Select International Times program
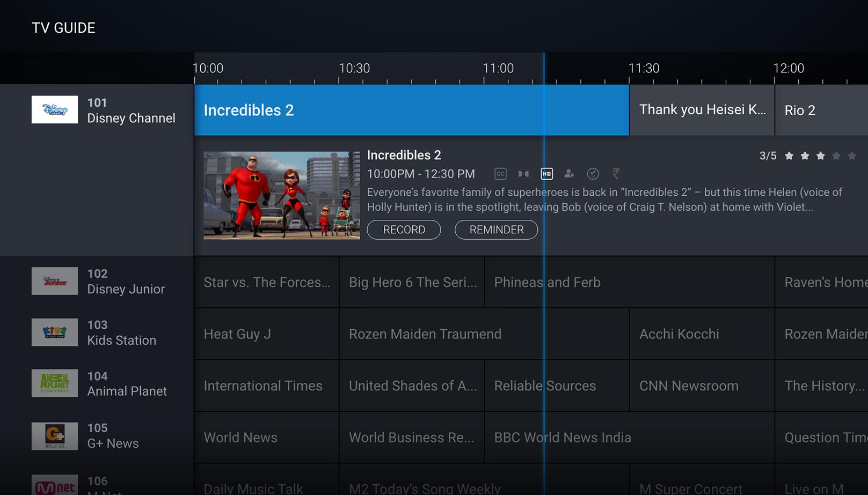The image size is (868, 495). pos(266,386)
